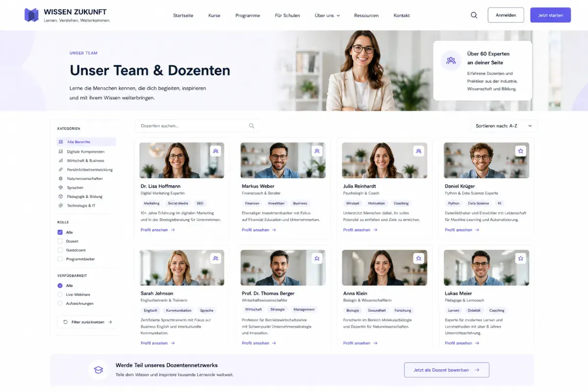Open Ressourcen in navigation
The height and width of the screenshot is (392, 588).
pyautogui.click(x=367, y=15)
